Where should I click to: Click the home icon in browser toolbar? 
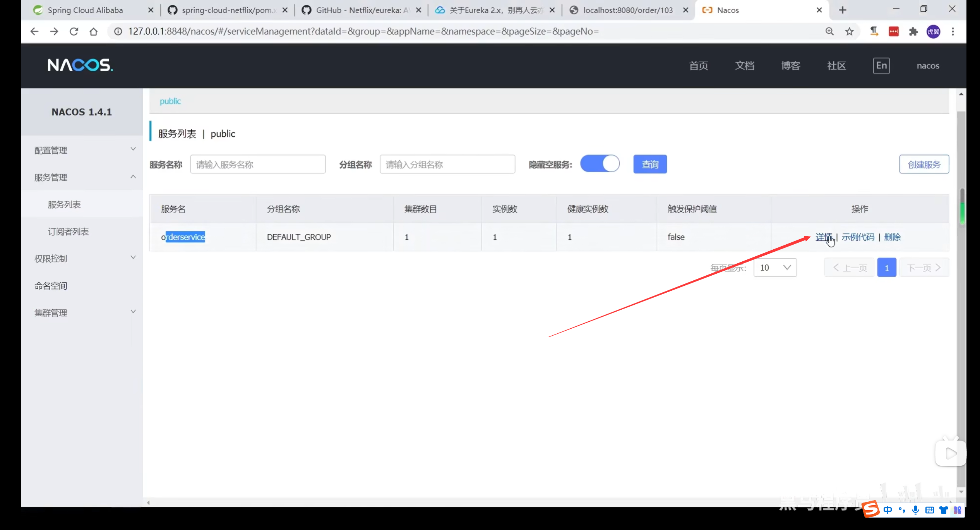click(x=93, y=31)
